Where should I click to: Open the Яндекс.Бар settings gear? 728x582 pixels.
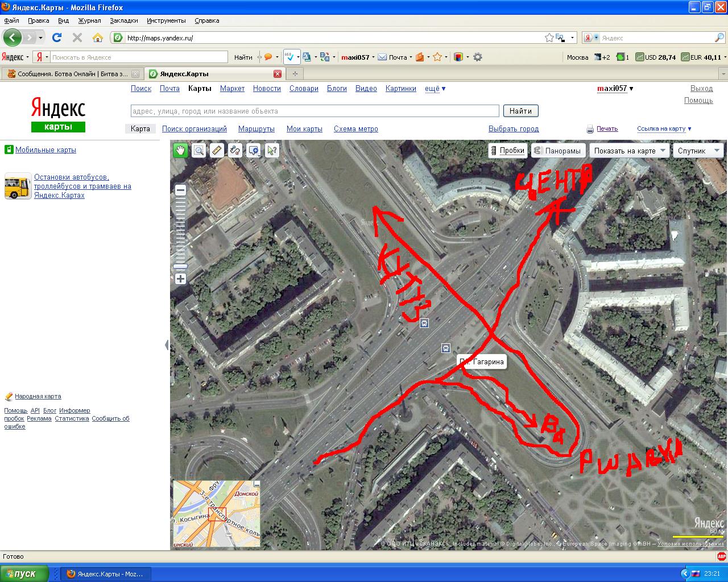point(478,57)
